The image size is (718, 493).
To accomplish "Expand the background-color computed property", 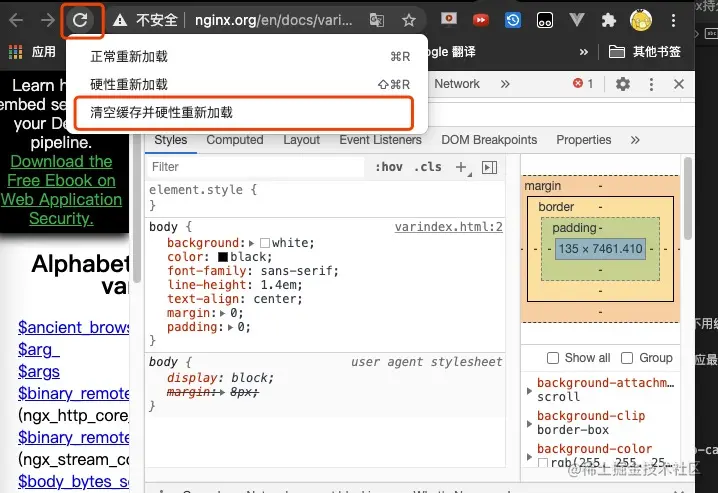I will (529, 456).
